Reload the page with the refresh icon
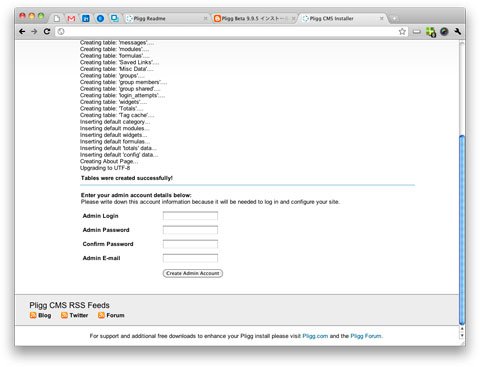The width and height of the screenshot is (480, 367). (x=47, y=31)
